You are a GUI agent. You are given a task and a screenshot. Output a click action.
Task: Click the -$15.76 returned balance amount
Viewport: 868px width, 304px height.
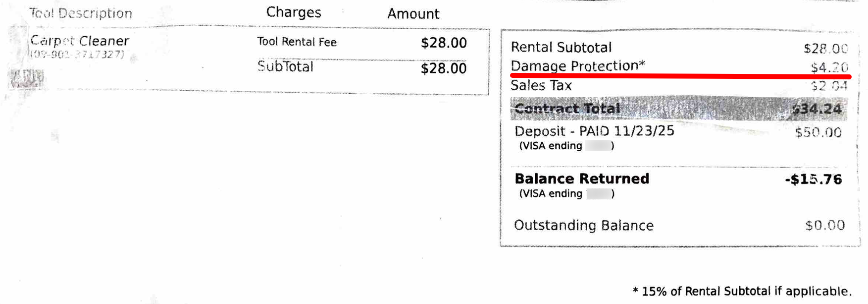click(x=814, y=180)
